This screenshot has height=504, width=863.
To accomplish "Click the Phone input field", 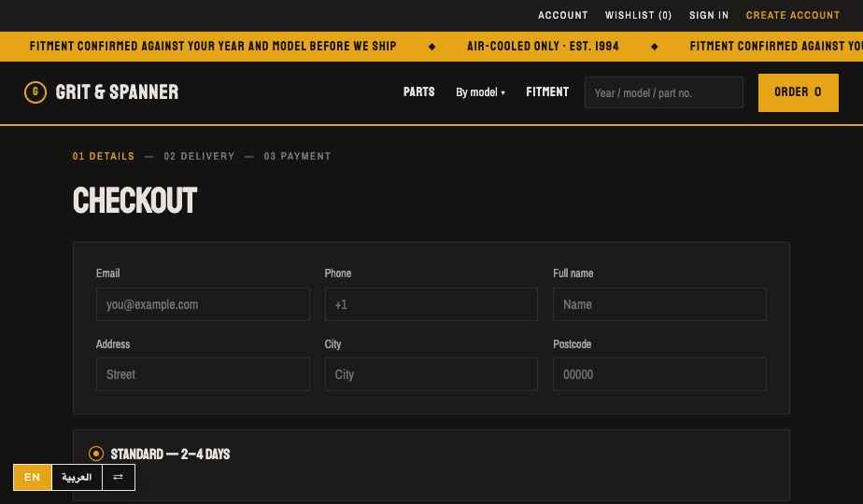I will click(x=431, y=304).
